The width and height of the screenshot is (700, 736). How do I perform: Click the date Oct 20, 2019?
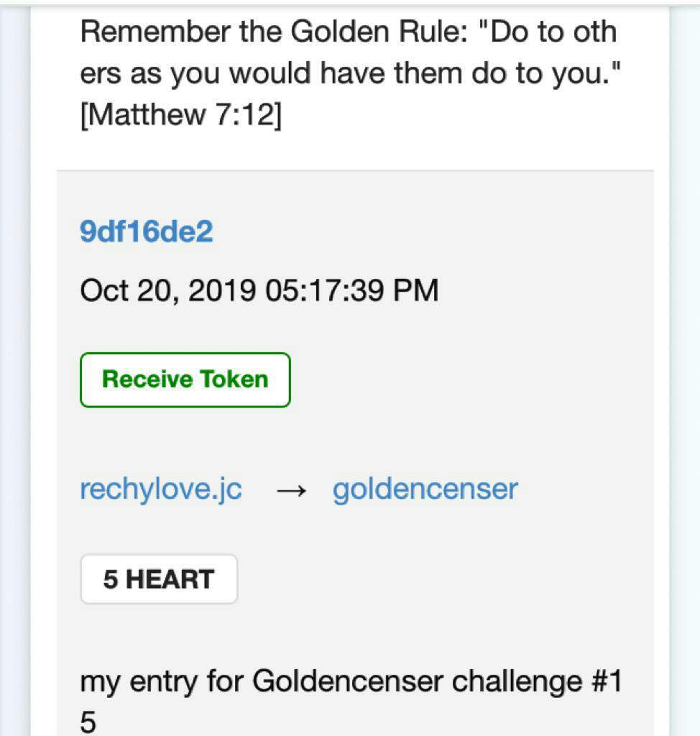168,291
